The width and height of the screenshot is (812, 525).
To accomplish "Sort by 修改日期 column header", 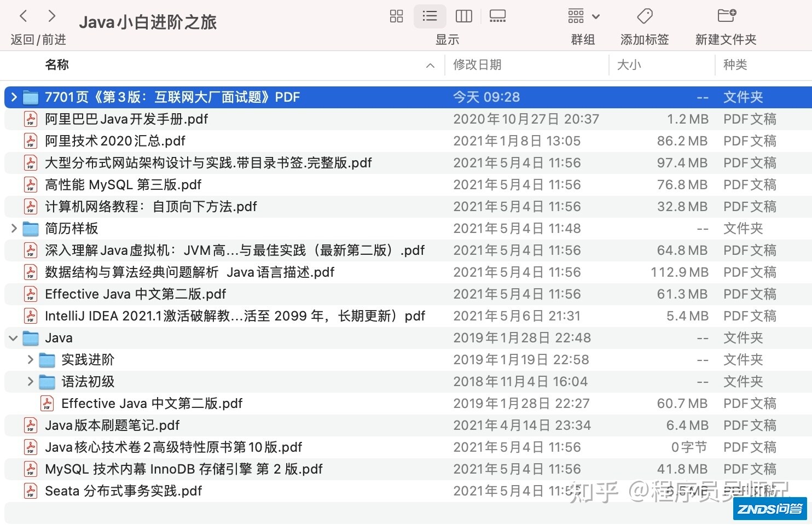I will click(477, 65).
